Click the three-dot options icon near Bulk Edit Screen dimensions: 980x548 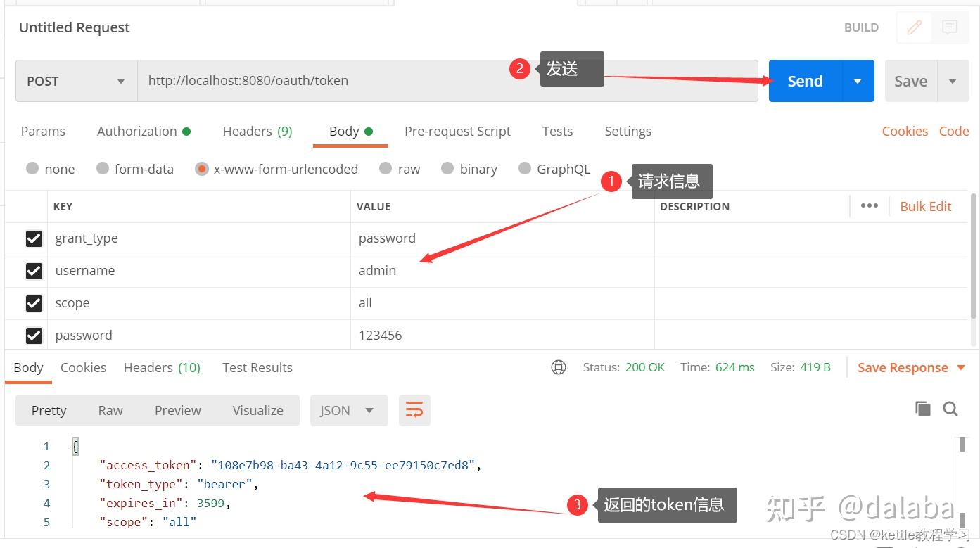pyautogui.click(x=869, y=205)
